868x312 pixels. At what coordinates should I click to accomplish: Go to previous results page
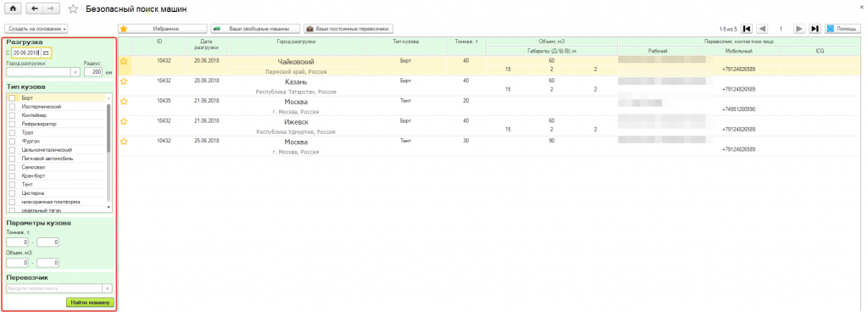(762, 29)
